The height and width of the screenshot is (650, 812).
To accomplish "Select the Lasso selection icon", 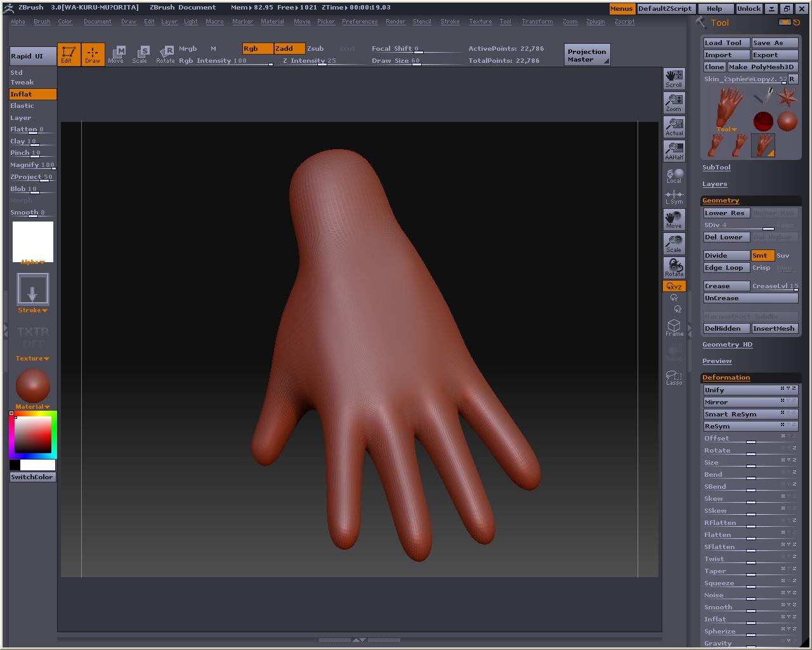I will pos(674,378).
